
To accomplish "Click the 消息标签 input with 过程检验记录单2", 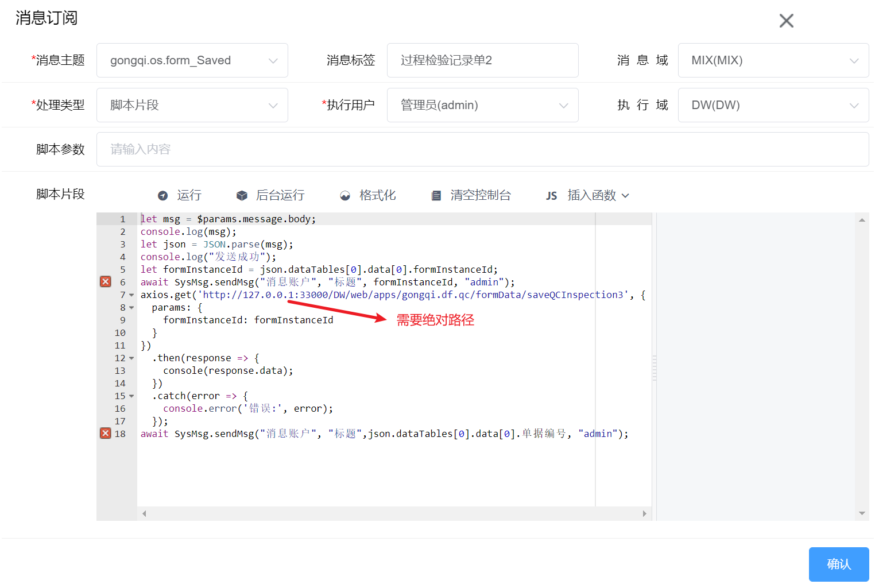I will (x=482, y=60).
